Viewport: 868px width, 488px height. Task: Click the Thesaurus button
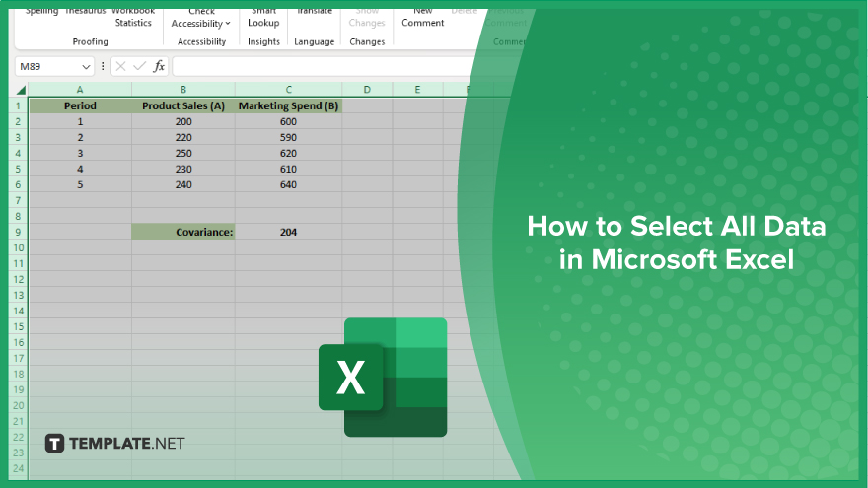(85, 11)
